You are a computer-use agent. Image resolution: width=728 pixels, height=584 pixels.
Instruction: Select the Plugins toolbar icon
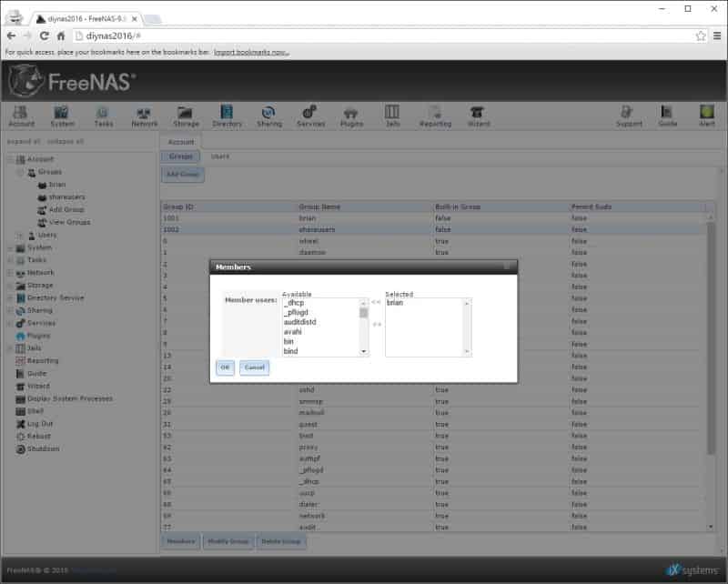(x=351, y=116)
